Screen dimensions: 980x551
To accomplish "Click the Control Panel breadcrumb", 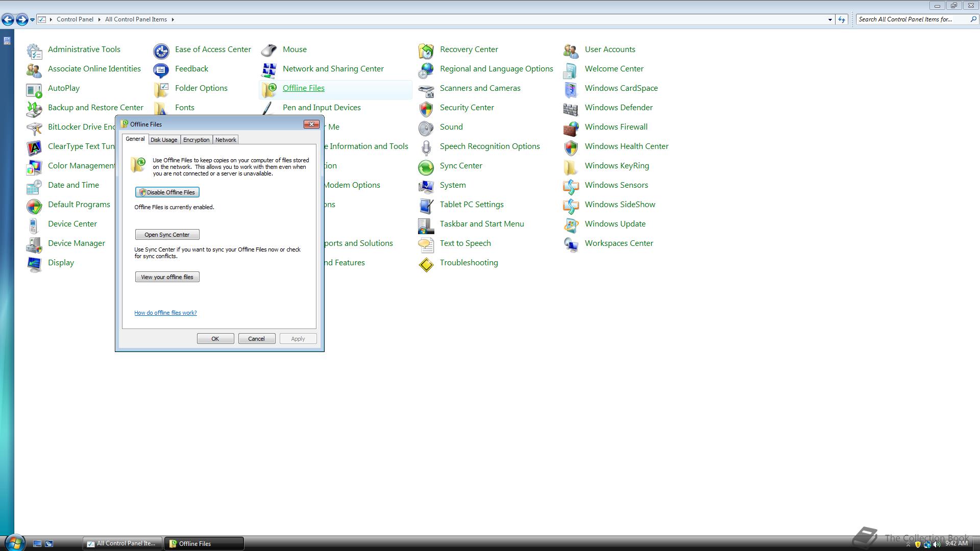I will point(75,19).
